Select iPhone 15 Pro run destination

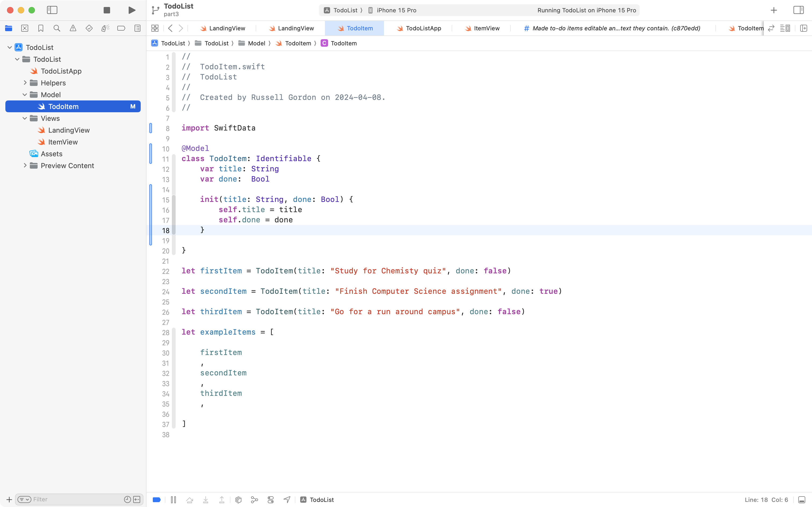(x=396, y=10)
